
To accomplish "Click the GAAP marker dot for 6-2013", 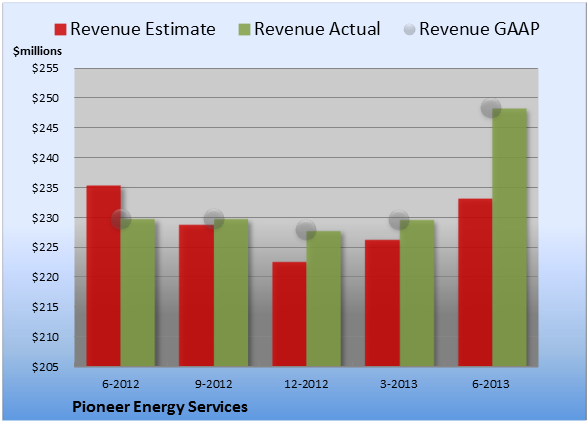I will (491, 108).
